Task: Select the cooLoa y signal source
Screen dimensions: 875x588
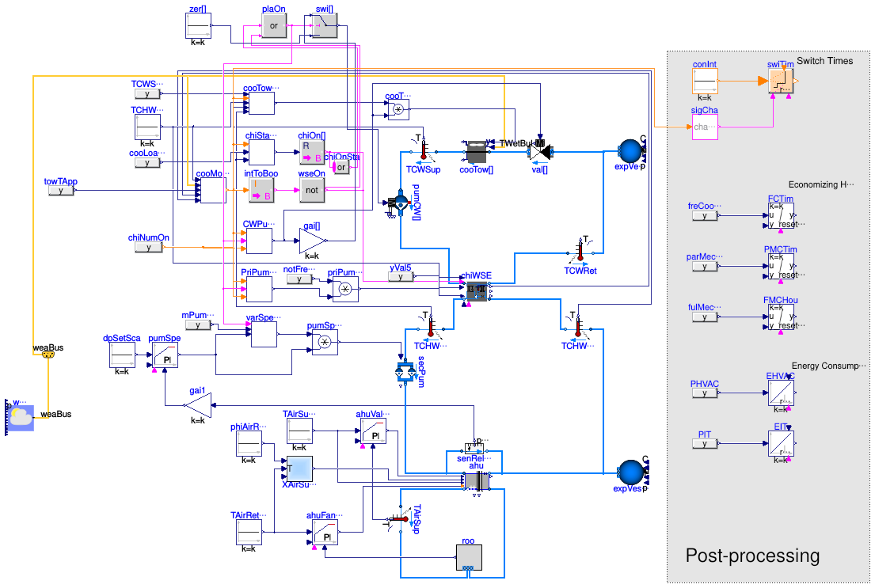Action: pyautogui.click(x=147, y=163)
